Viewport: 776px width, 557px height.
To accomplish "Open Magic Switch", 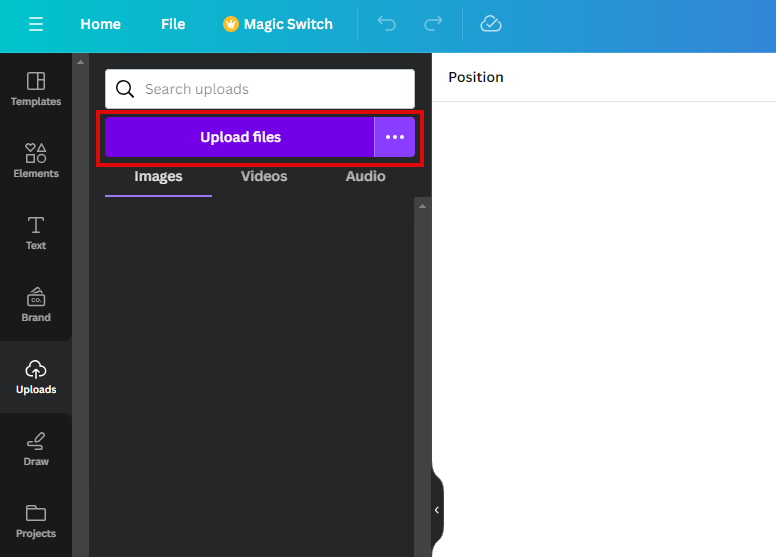I will pyautogui.click(x=278, y=24).
